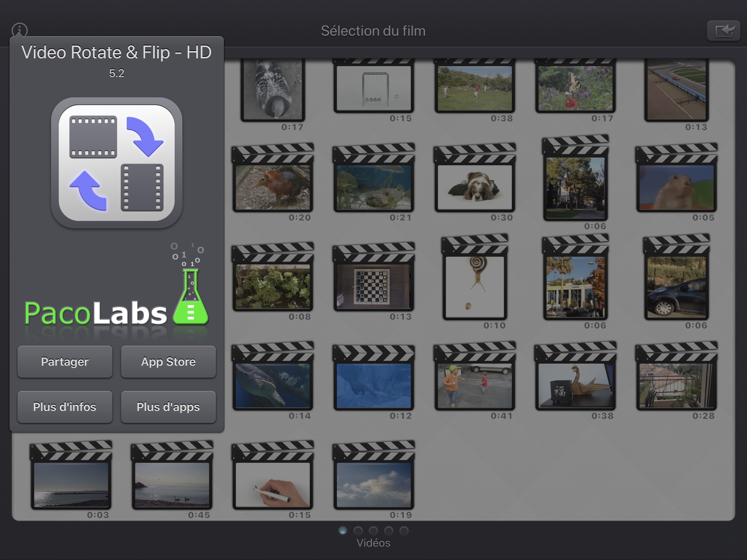
Task: Select the clouds sky clip 0:19
Action: pyautogui.click(x=373, y=485)
